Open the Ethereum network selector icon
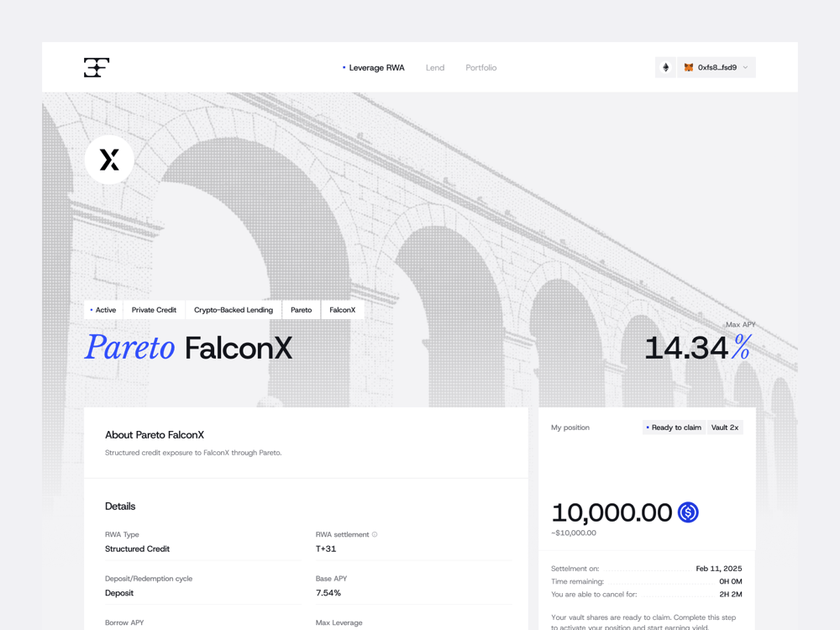 tap(665, 67)
